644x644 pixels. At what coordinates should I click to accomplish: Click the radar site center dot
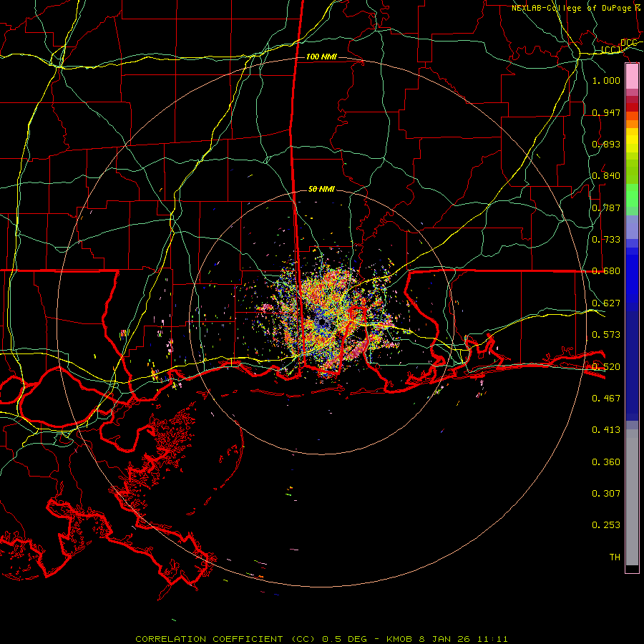[x=322, y=323]
